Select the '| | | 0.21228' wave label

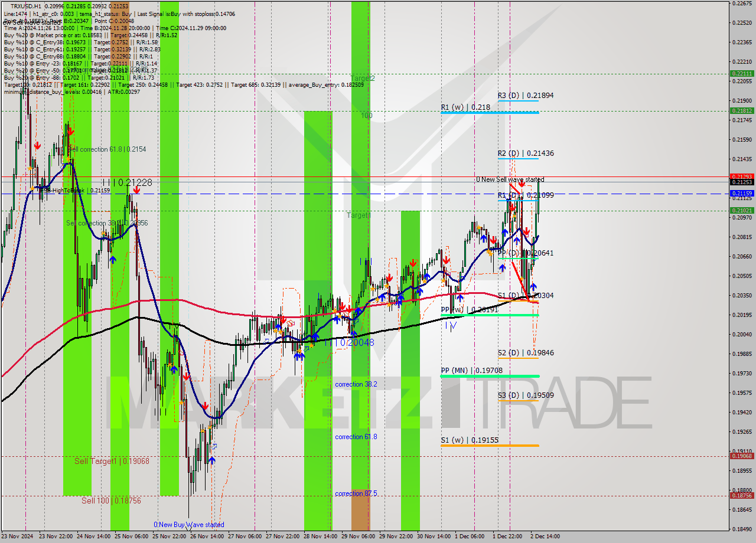click(127, 183)
